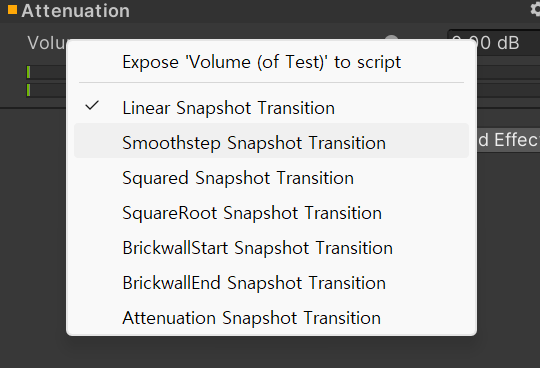540x368 pixels.
Task: Click the checkmark beside Linear Snapshot Transition
Action: [x=92, y=105]
